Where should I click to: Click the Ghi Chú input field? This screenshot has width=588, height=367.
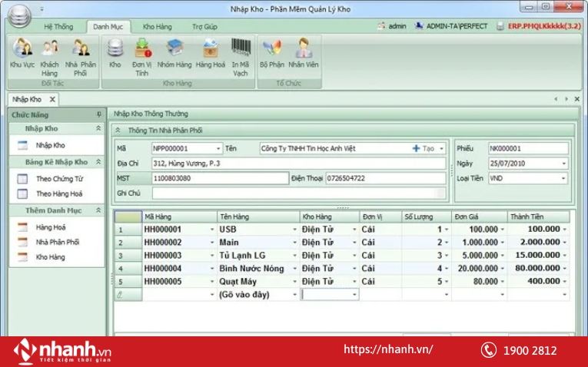[298, 193]
